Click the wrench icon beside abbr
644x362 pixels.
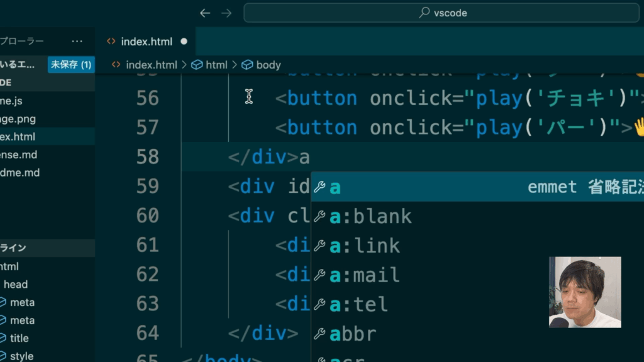[319, 334]
